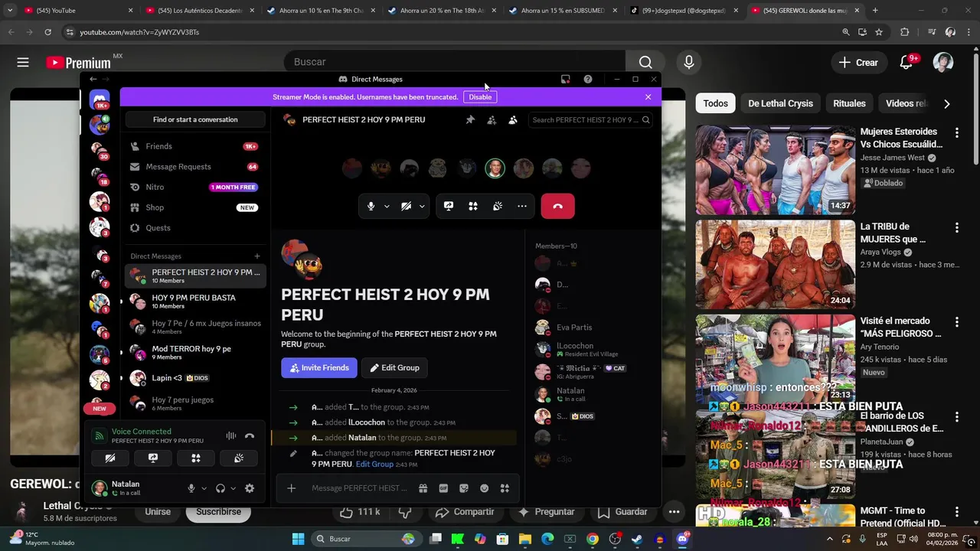Open Mujeres Esteroides video thumbnail

tap(776, 170)
